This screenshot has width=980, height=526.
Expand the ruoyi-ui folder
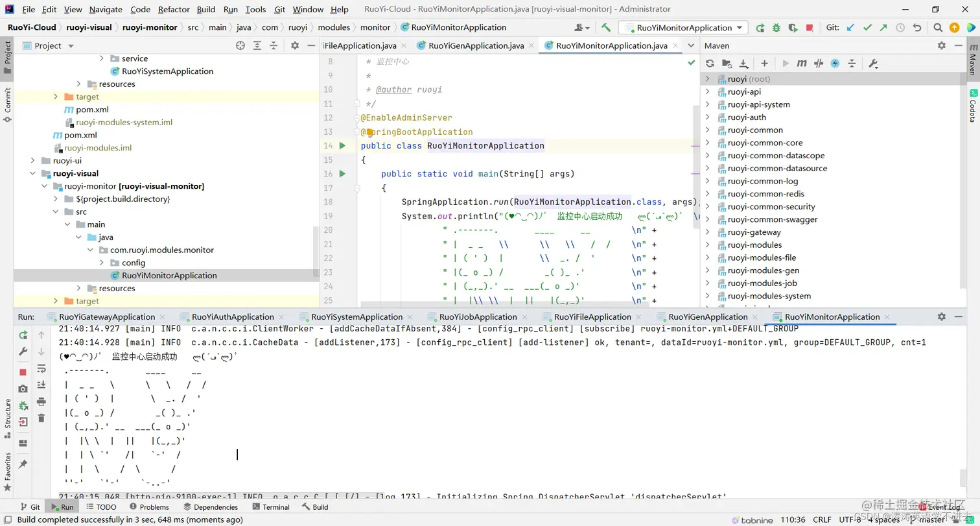tap(32, 160)
